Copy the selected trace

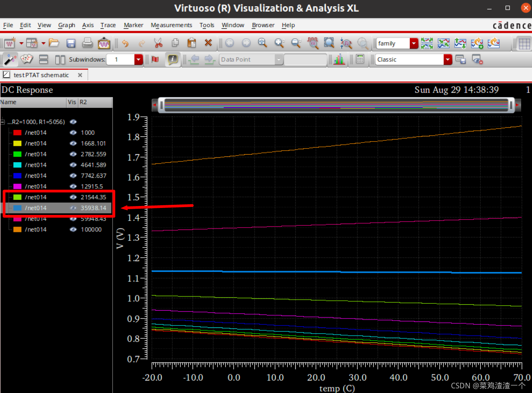coord(175,43)
